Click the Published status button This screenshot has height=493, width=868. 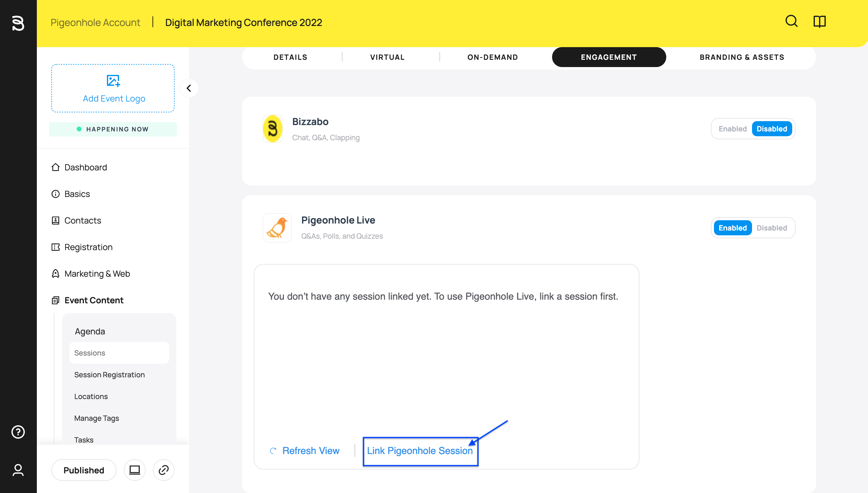[84, 470]
